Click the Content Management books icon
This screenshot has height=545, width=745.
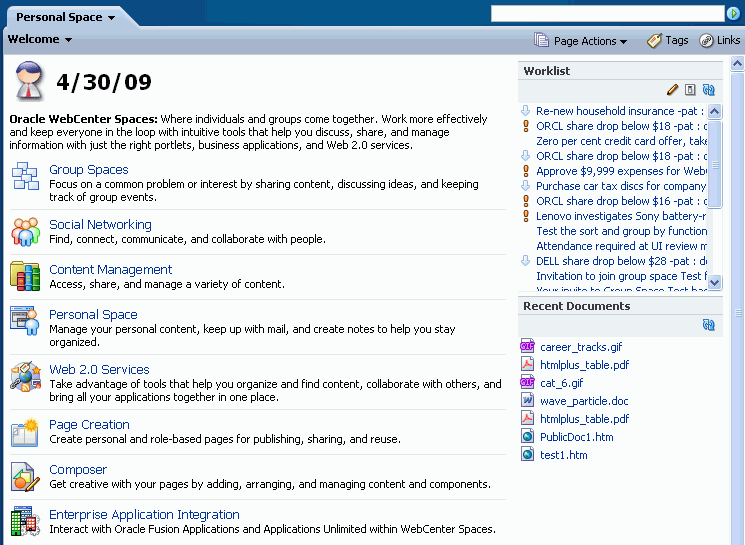[25, 276]
